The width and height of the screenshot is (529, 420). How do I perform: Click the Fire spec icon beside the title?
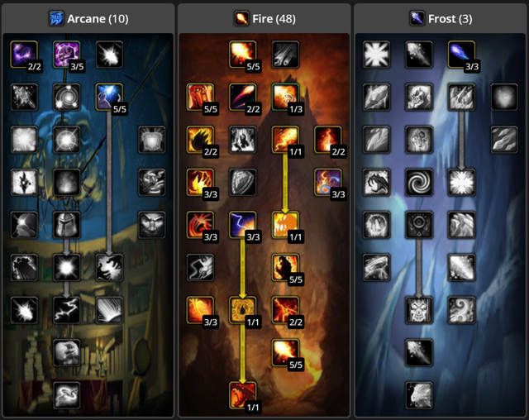coord(241,18)
